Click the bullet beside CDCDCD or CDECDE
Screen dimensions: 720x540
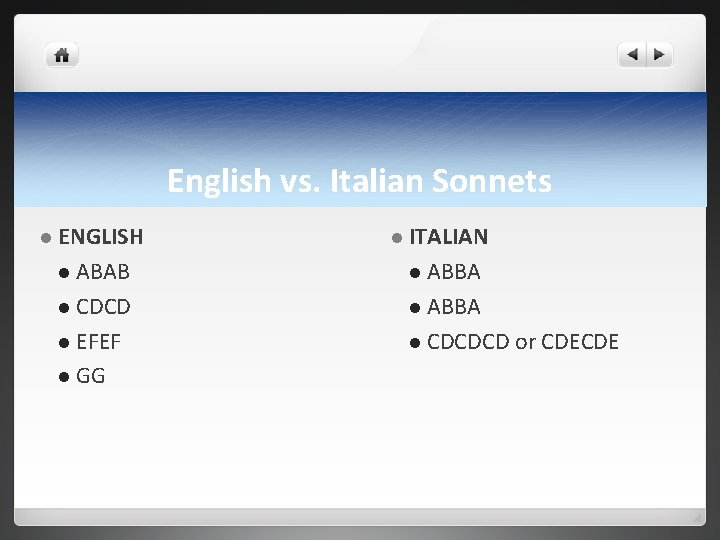point(415,342)
